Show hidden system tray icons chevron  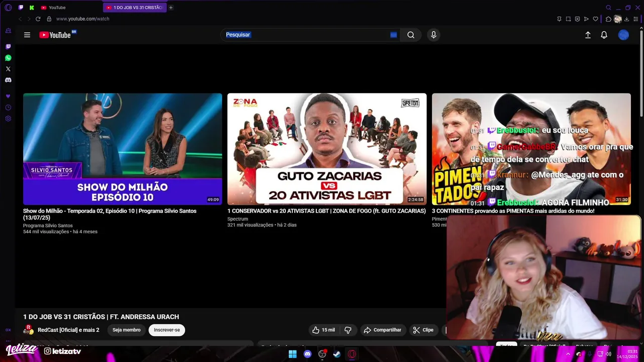pos(568,354)
